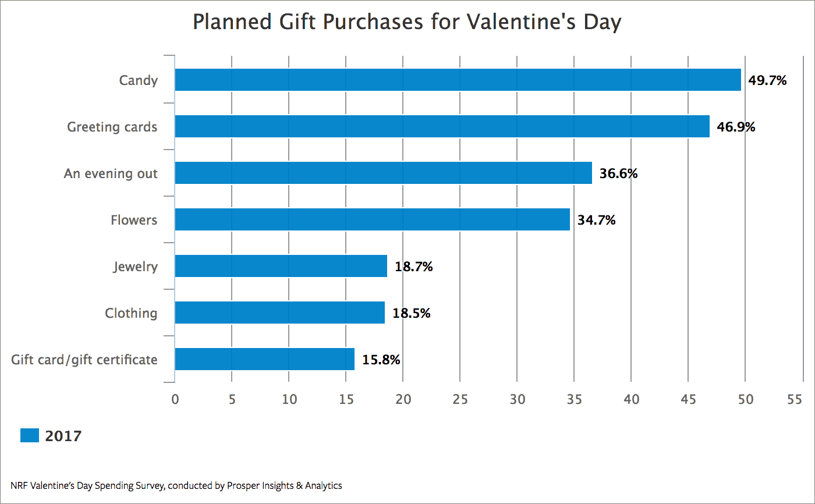Viewport: 815px width, 504px height.
Task: Click the 50 tick on x-axis
Action: point(745,399)
